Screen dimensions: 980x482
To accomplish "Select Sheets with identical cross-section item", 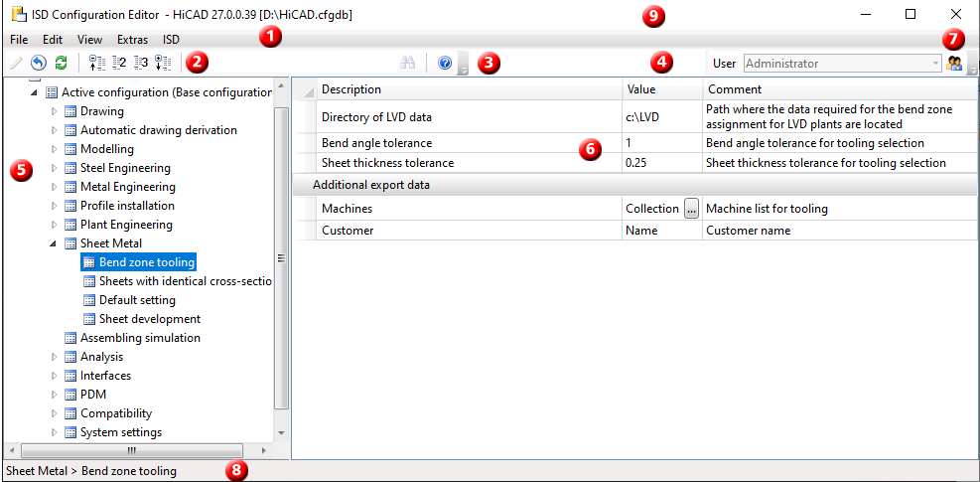I will [x=178, y=281].
